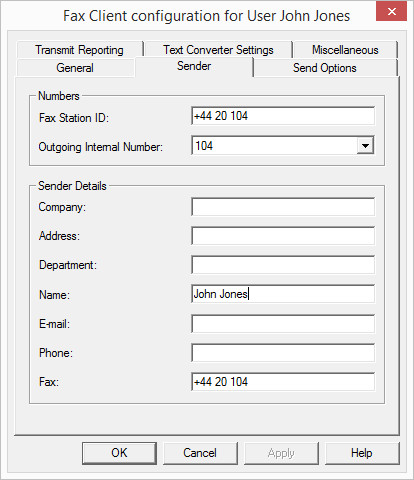
Task: Open the Text Converter Settings tab
Action: 218,50
